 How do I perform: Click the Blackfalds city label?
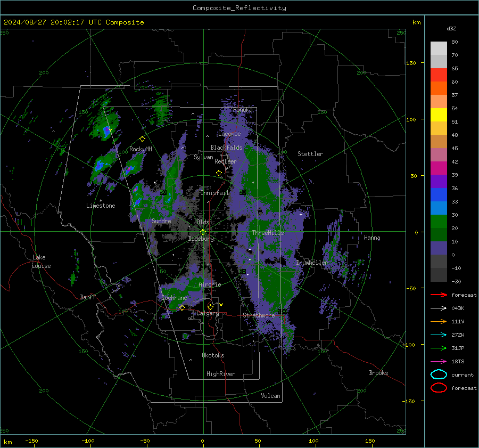tap(226, 148)
